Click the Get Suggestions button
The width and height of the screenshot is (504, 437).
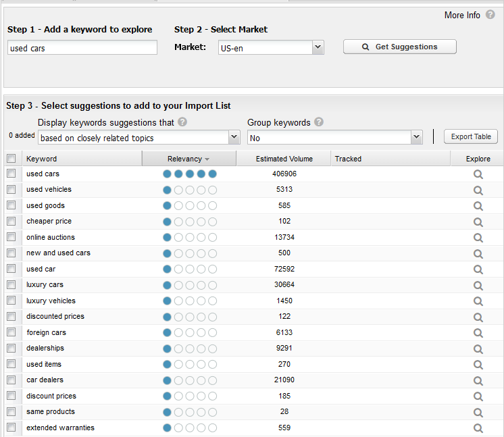[400, 47]
